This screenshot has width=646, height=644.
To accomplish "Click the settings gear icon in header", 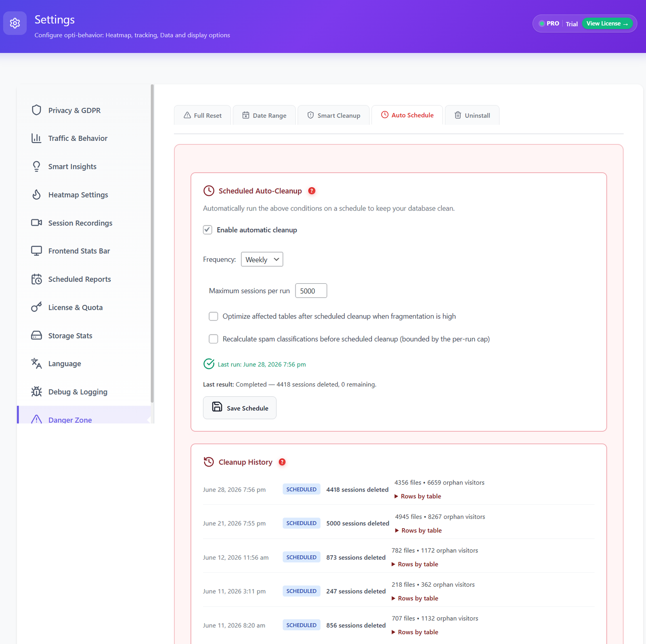I will coord(15,23).
